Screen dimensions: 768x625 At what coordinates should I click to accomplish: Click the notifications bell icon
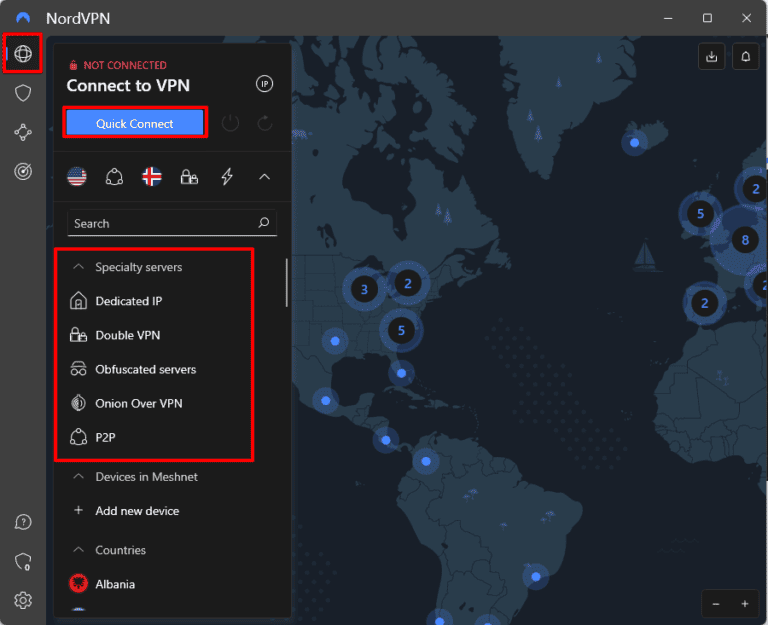coord(745,57)
